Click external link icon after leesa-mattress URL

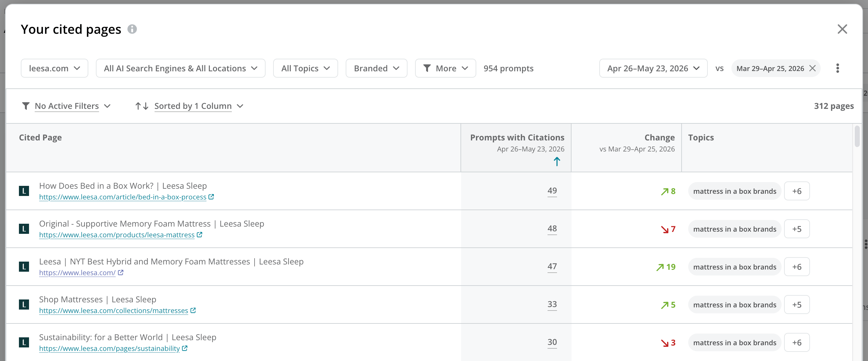pos(199,234)
